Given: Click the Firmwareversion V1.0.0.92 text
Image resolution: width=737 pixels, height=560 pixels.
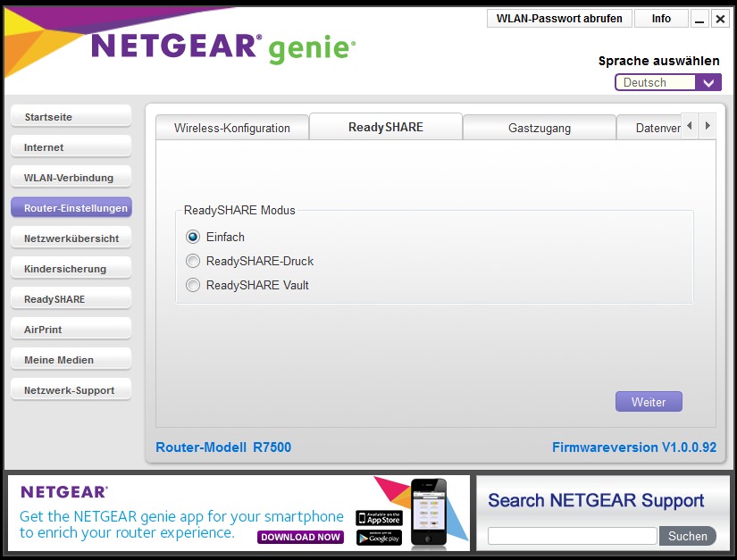Looking at the screenshot, I should pos(634,447).
